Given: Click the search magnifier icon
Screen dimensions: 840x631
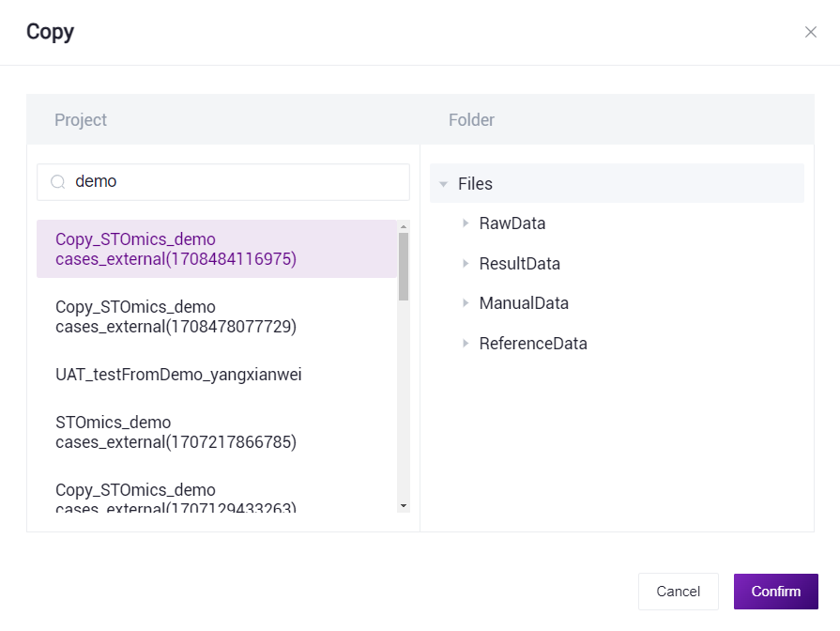Looking at the screenshot, I should (58, 182).
